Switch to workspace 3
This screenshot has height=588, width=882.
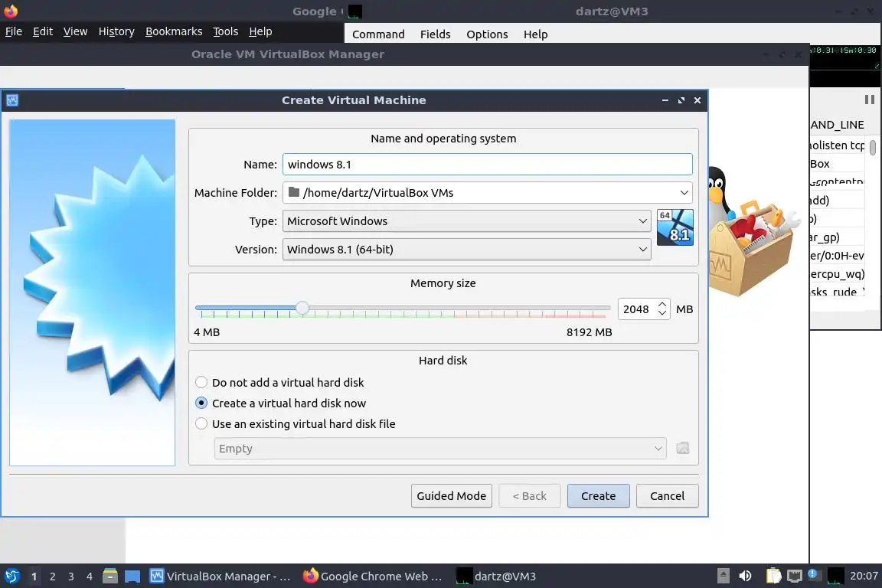click(x=71, y=577)
